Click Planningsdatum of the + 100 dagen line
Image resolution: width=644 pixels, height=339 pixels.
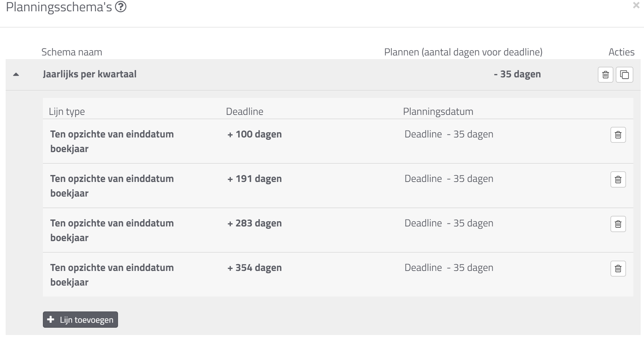pyautogui.click(x=449, y=134)
